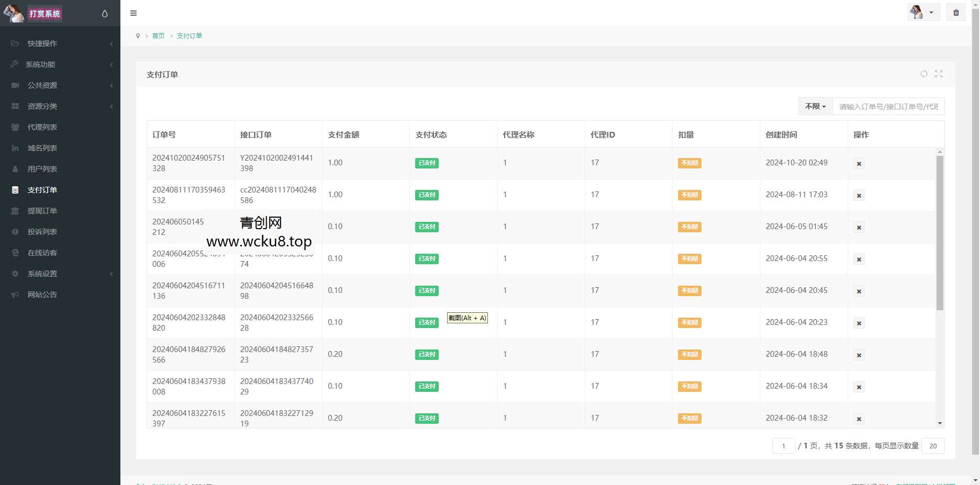The height and width of the screenshot is (485, 980).
Task: Expand the 系统设置 sidebar menu
Action: tap(60, 274)
